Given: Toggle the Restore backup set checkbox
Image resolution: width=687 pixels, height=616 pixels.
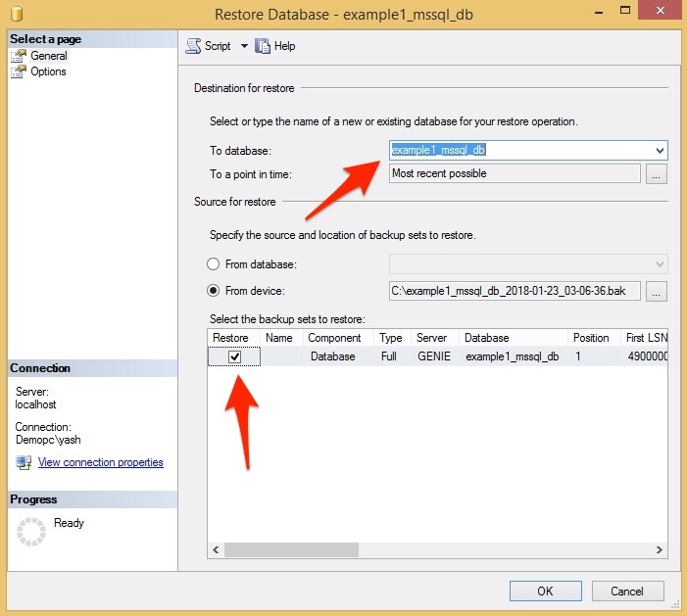Looking at the screenshot, I should 234,357.
